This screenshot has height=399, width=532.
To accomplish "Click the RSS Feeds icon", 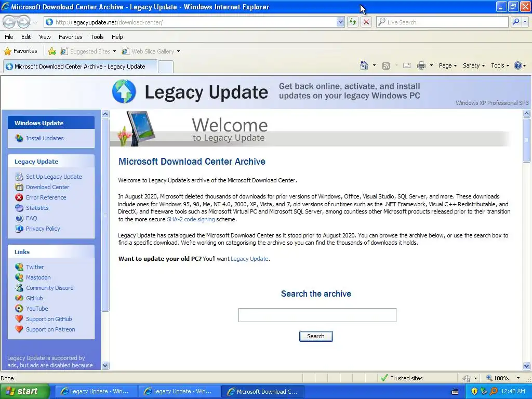I will coord(386,66).
